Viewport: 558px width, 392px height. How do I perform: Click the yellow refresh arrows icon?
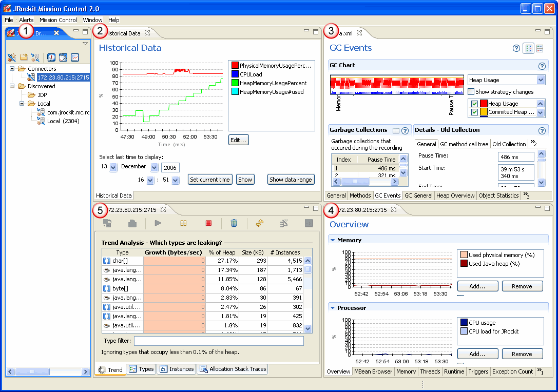pos(259,223)
